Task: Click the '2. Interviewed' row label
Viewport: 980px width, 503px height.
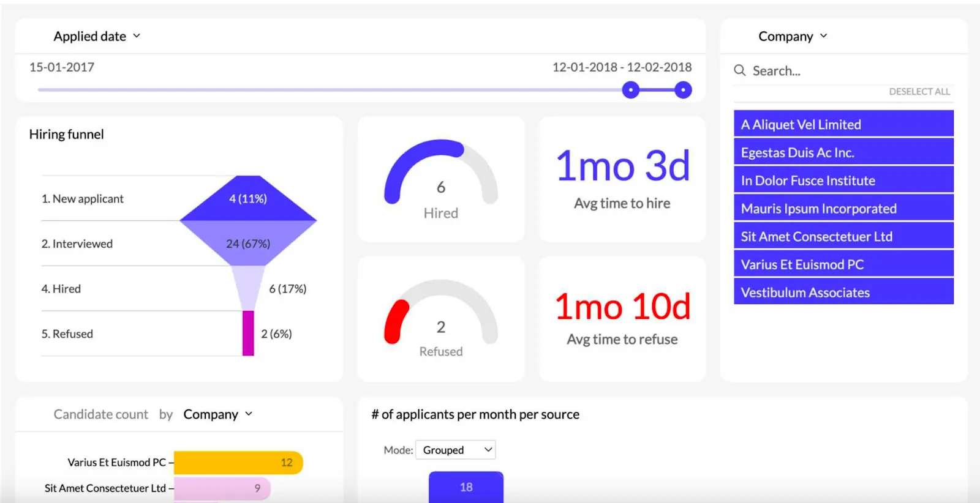Action: tap(77, 244)
